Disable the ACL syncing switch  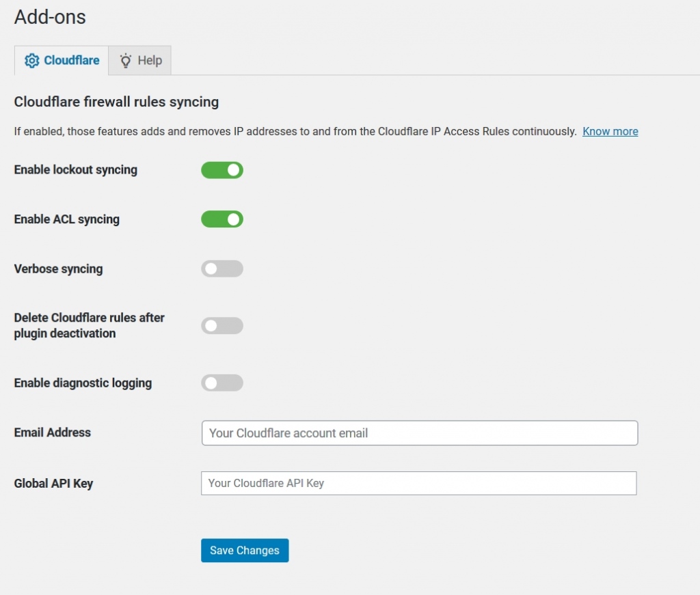click(222, 219)
